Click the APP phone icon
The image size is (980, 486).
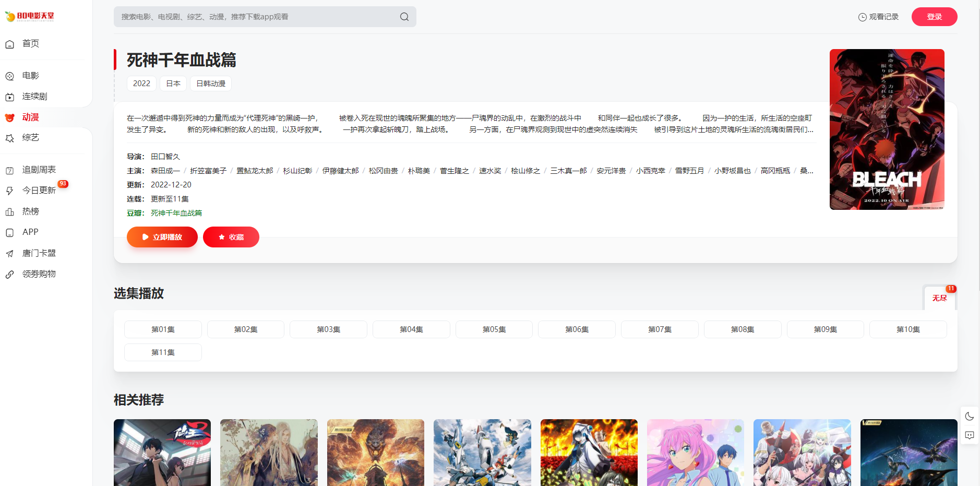[9, 233]
